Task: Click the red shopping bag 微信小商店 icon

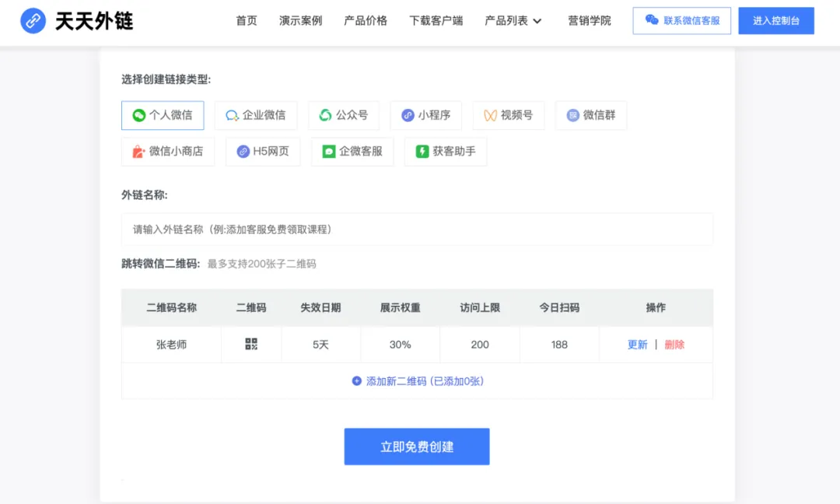Action: (x=138, y=152)
